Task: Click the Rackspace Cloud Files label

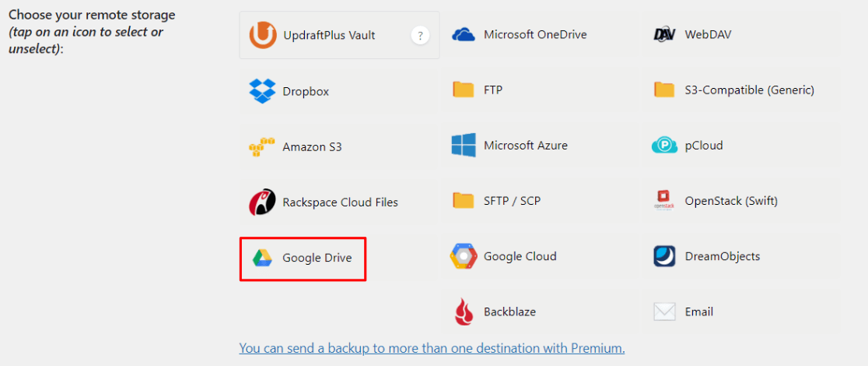Action: click(341, 202)
